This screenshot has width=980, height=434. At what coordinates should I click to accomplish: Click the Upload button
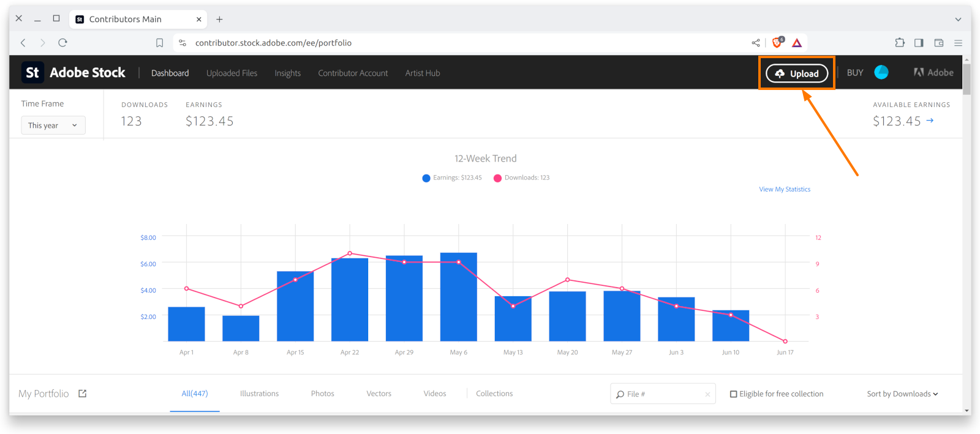(797, 73)
